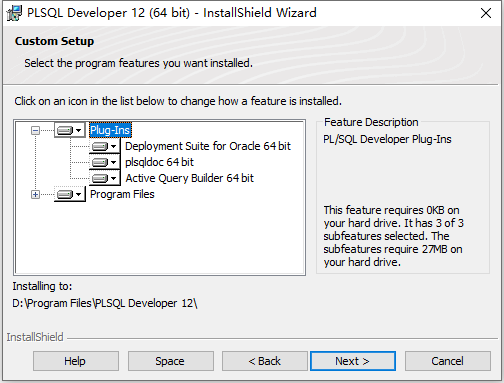Close the InstallShield Wizard window
The image size is (504, 383).
click(x=486, y=13)
